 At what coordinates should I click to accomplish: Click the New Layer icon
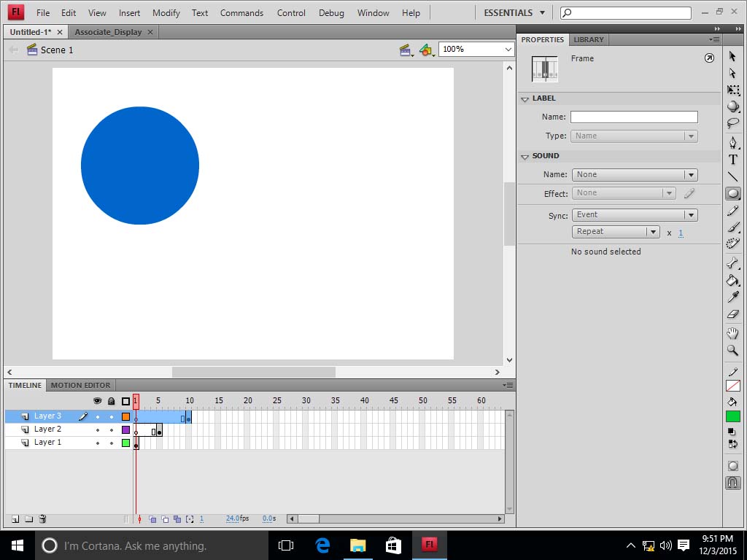coord(15,519)
